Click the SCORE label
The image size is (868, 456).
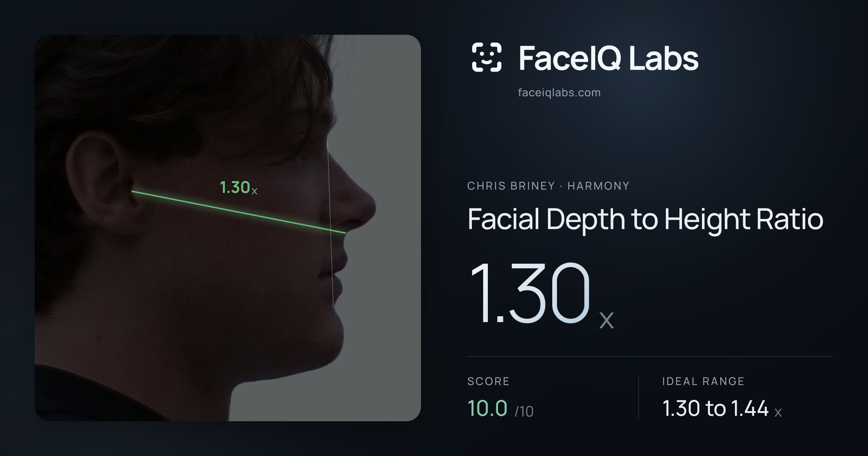pos(488,381)
